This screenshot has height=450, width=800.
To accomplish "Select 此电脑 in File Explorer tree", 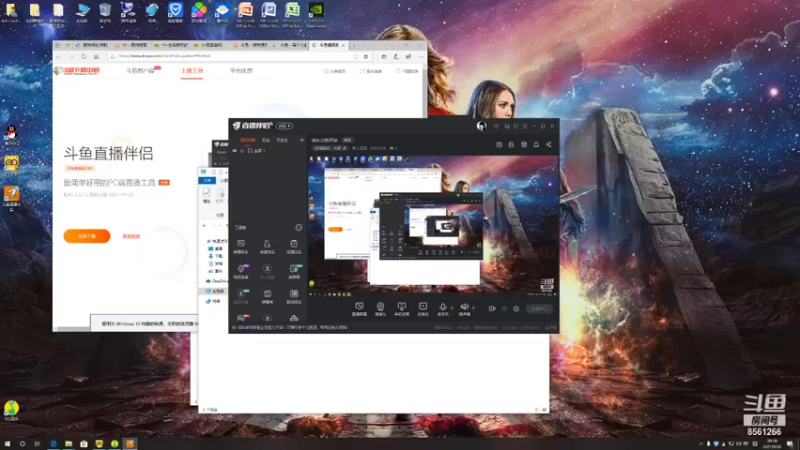I will click(215, 291).
